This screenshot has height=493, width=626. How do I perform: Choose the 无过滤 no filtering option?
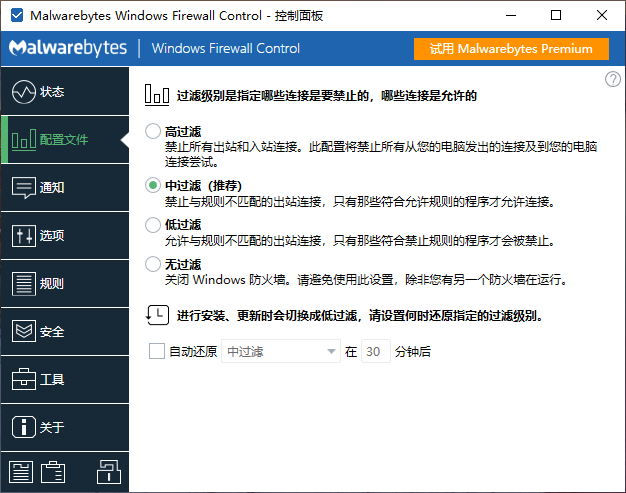tap(153, 264)
